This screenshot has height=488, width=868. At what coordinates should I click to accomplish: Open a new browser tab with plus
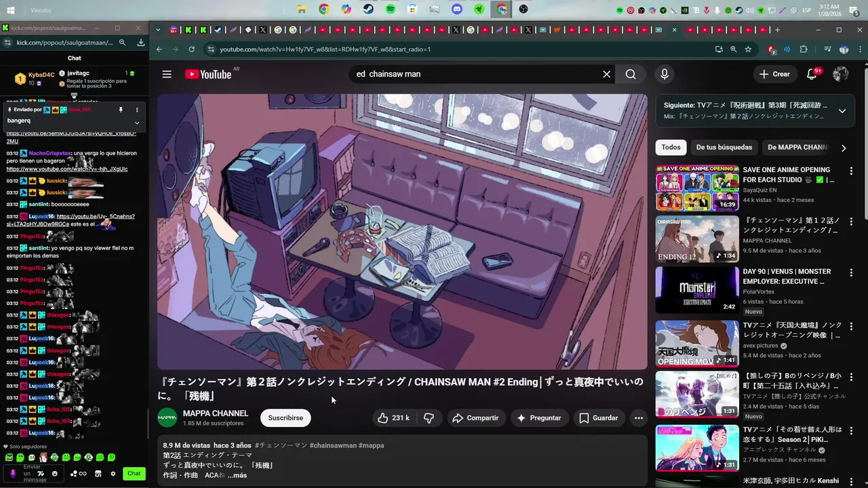pyautogui.click(x=777, y=30)
